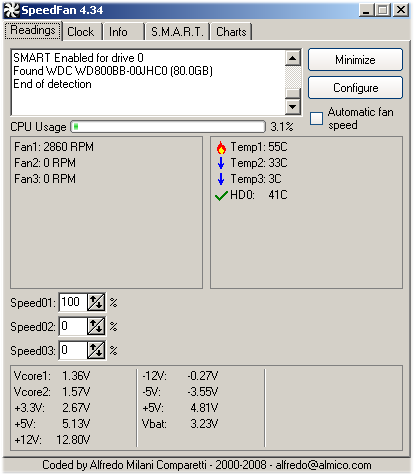
Task: Click the Temp3: 3C reading
Action: [x=256, y=179]
